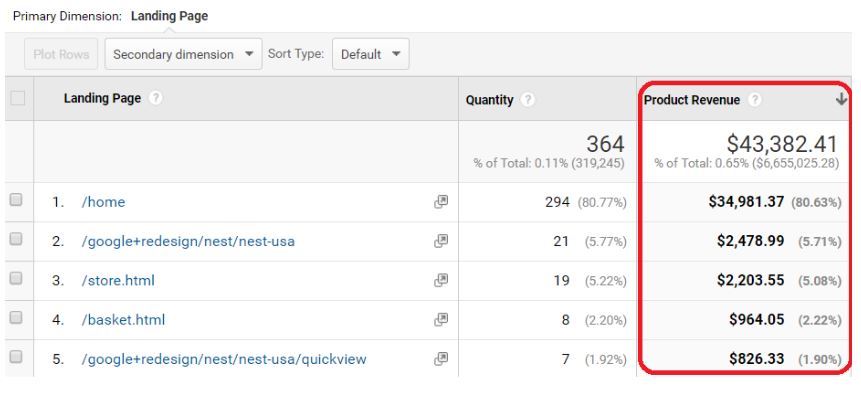Check the box for the /store.html row
The height and width of the screenshot is (393, 861).
pos(16,278)
